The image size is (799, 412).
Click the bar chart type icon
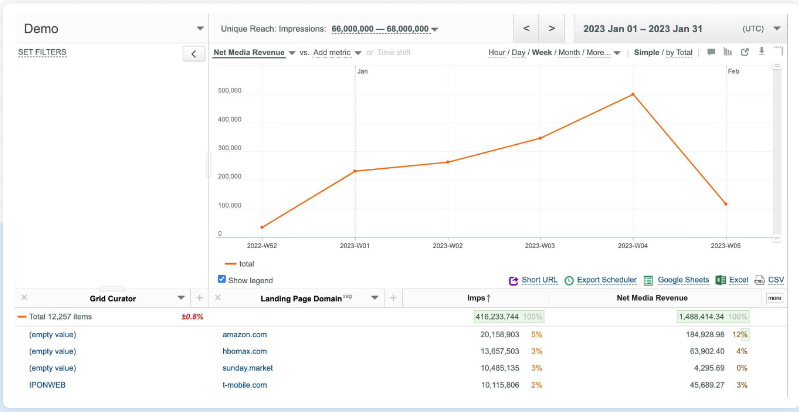[x=728, y=52]
